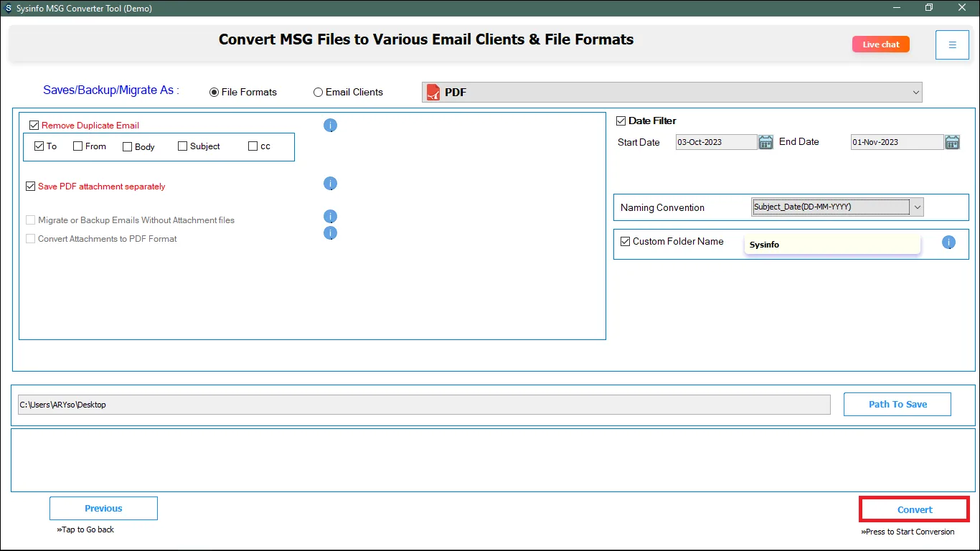Toggle the To duplicate filter checkbox
980x551 pixels.
tap(39, 146)
